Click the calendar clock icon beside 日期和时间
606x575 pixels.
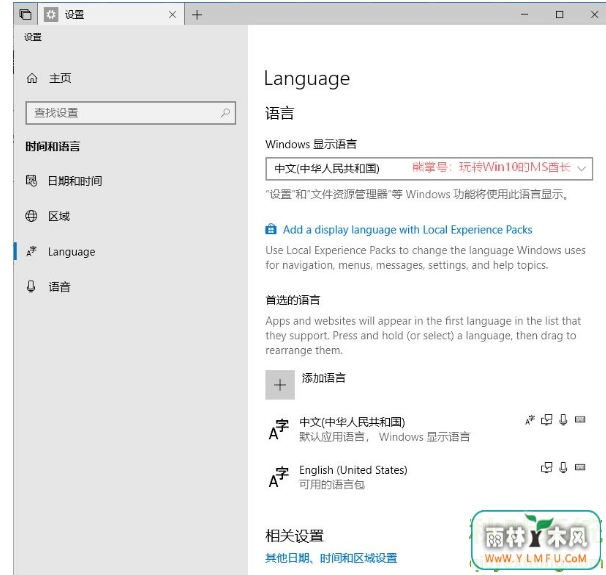pyautogui.click(x=31, y=180)
